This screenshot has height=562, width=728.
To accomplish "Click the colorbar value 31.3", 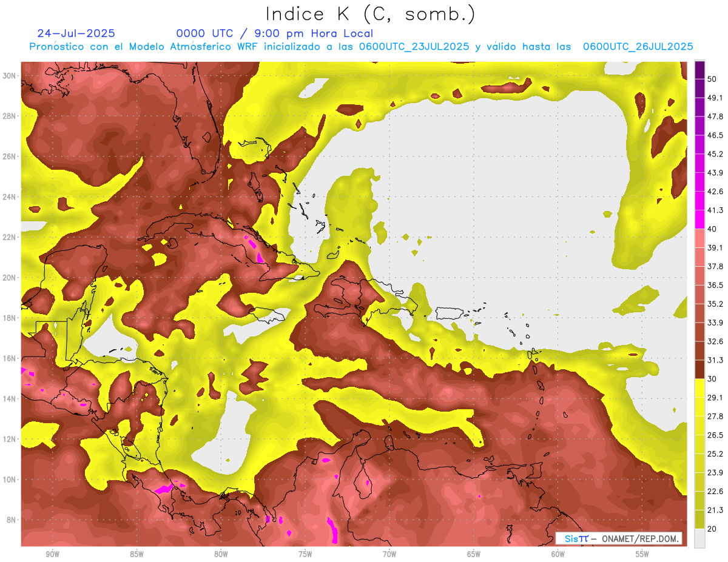I will tap(715, 360).
